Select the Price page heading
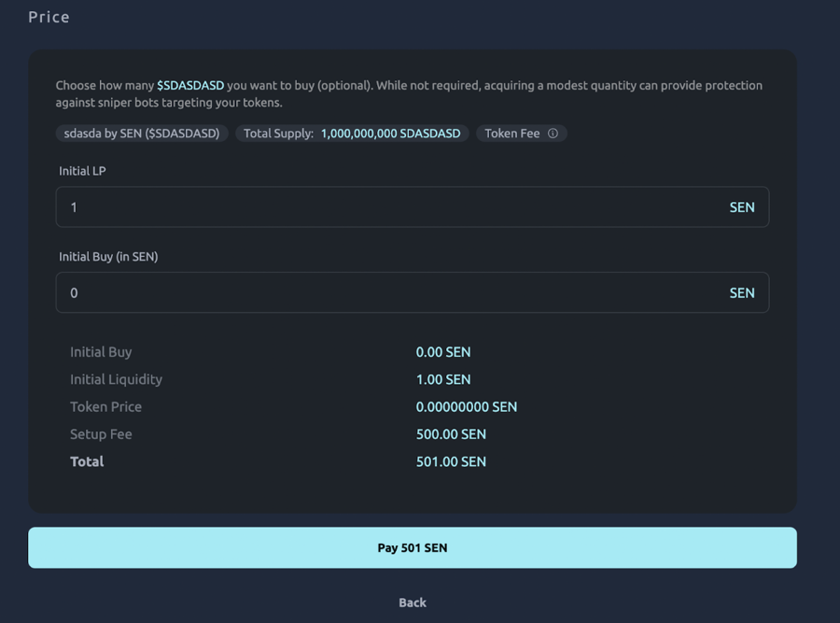Viewport: 840px width, 623px height. (x=48, y=16)
